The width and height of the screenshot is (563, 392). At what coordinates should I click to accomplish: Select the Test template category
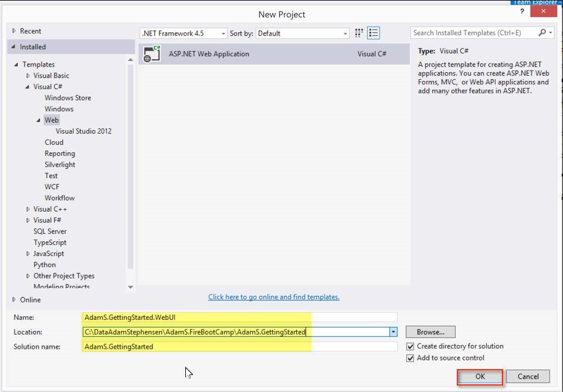click(51, 176)
